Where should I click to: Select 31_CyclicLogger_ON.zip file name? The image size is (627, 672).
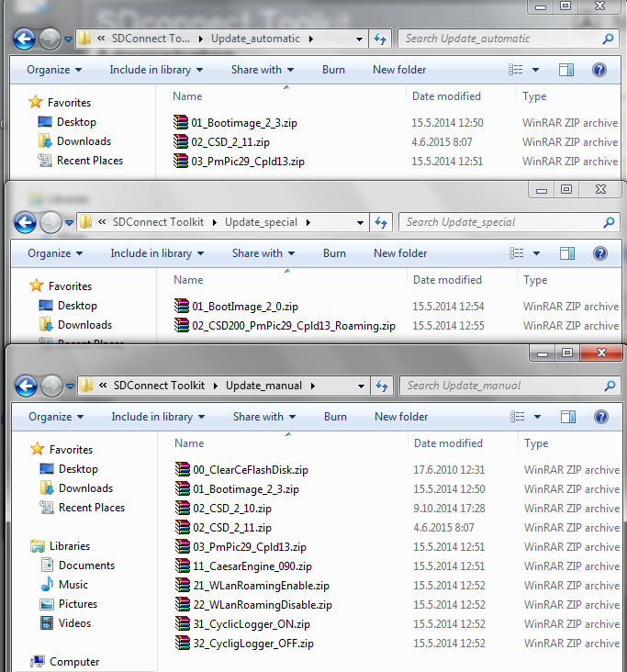coord(252,624)
